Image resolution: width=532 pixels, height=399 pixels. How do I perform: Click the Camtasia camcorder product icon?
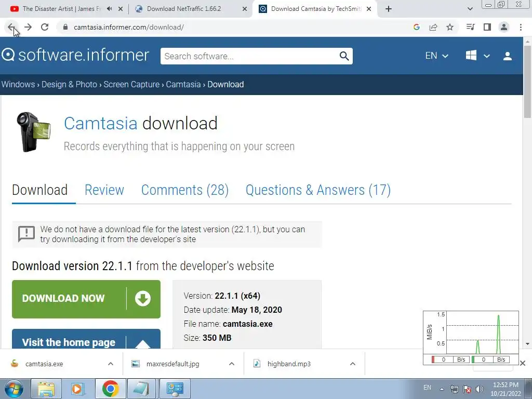[x=34, y=131]
